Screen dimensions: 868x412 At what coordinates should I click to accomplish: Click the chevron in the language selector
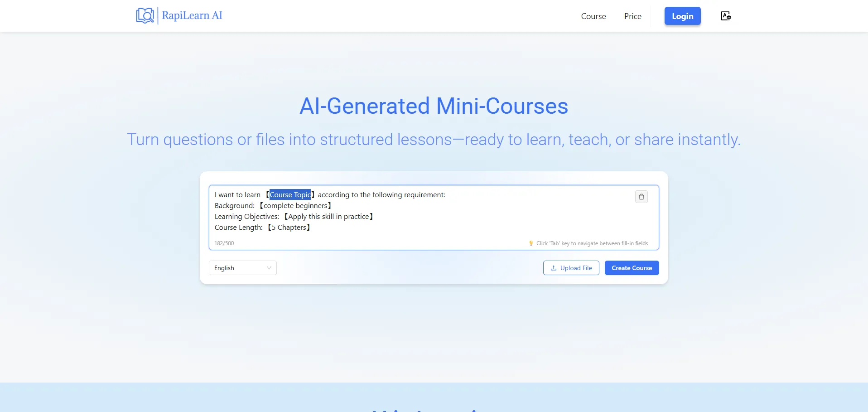[269, 268]
